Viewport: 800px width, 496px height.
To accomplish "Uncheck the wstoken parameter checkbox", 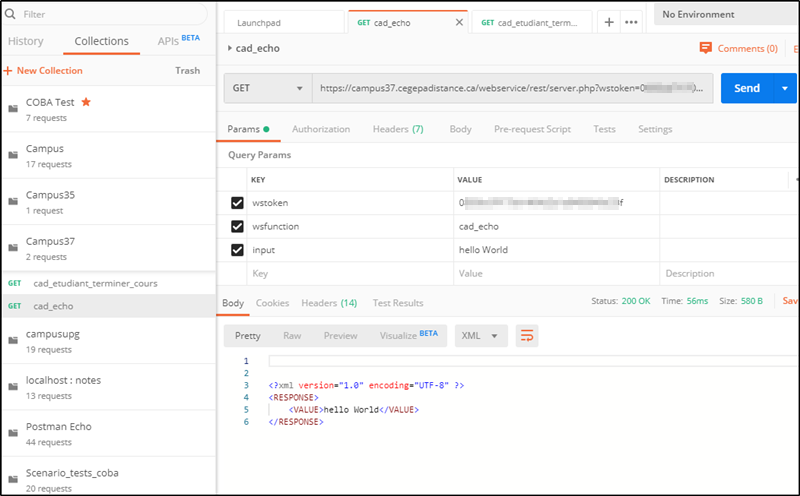I will (x=237, y=203).
